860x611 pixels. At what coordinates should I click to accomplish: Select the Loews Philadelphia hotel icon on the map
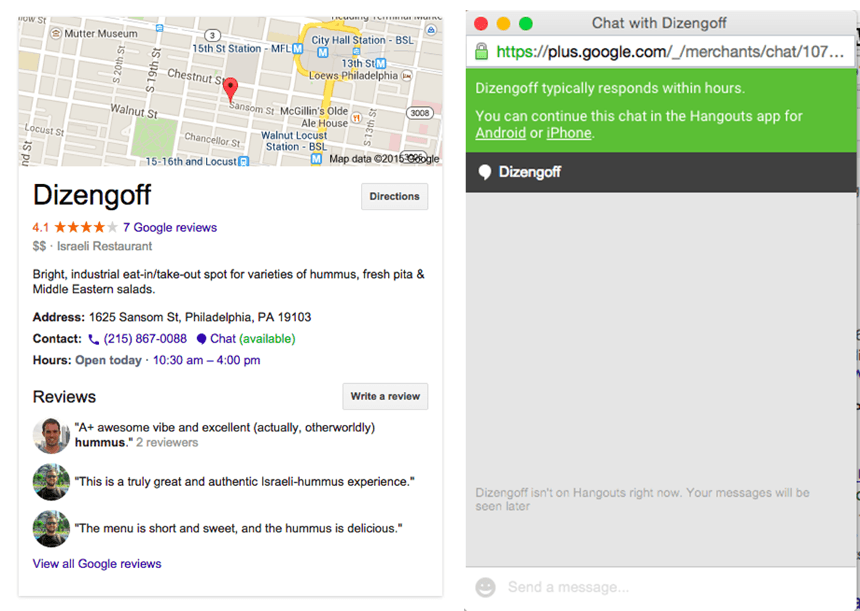(x=409, y=77)
